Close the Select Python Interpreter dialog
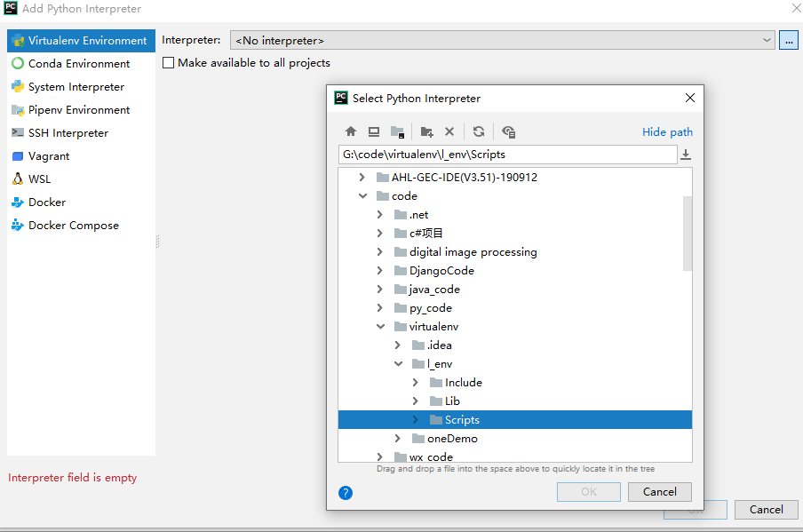The image size is (803, 532). click(690, 98)
